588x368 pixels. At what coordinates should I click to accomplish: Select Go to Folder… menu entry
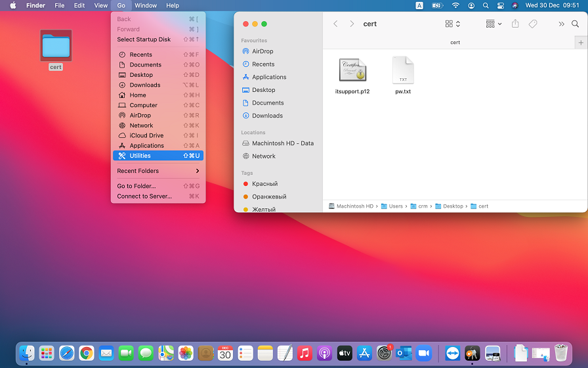click(x=136, y=186)
